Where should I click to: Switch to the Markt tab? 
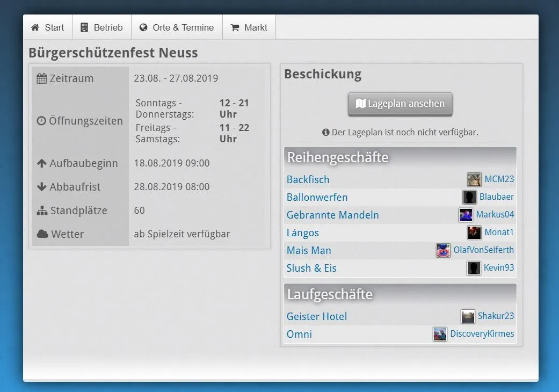coord(249,27)
